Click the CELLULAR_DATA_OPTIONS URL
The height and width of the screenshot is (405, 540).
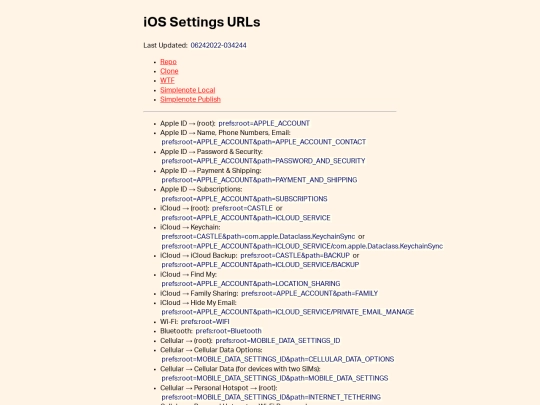click(278, 359)
